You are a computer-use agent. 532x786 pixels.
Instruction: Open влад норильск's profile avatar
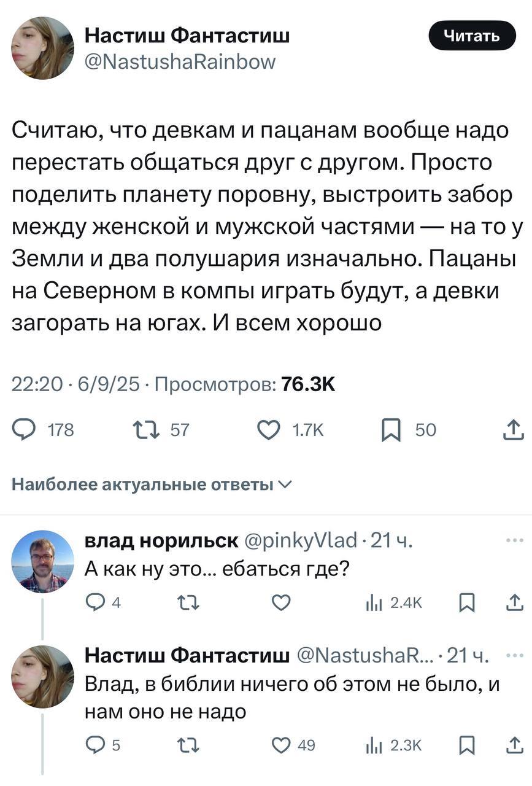(42, 561)
